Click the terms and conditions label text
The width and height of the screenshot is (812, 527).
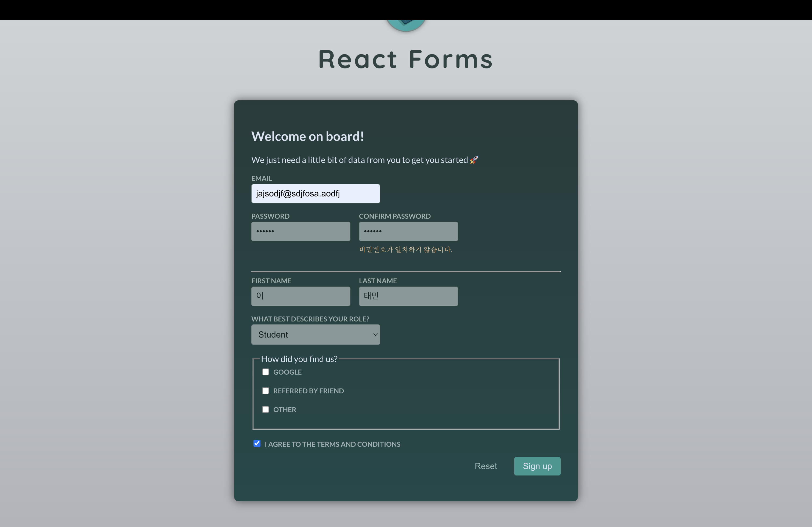point(332,444)
